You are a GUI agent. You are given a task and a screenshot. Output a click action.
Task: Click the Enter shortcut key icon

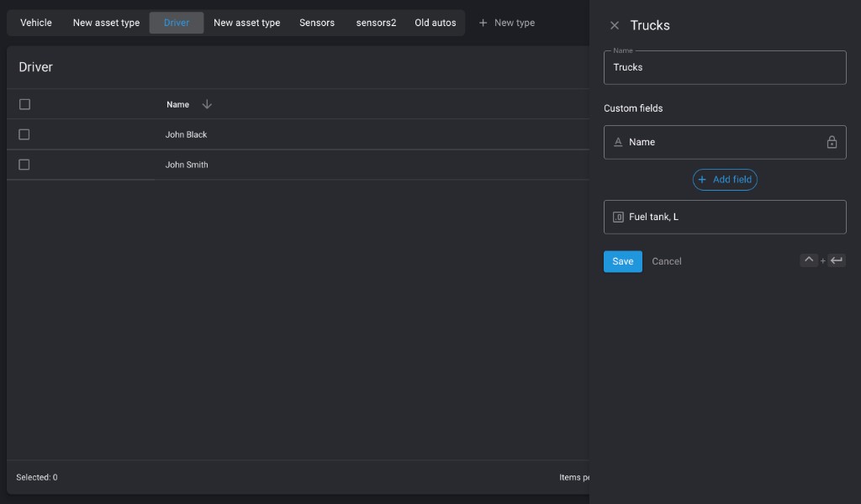click(x=837, y=260)
